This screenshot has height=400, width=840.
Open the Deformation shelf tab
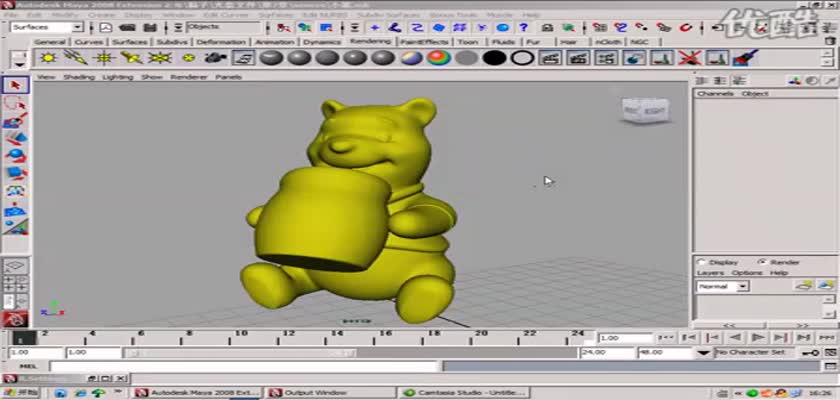[x=221, y=42]
